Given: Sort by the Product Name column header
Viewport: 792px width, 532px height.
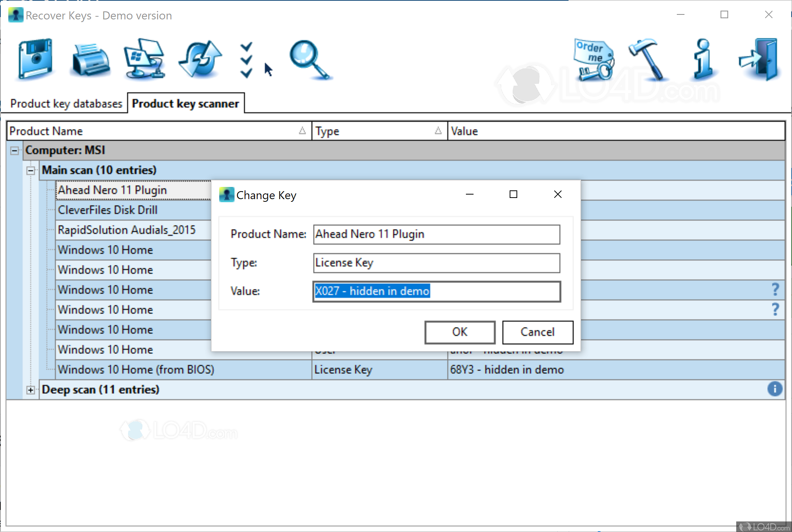Looking at the screenshot, I should [152, 131].
